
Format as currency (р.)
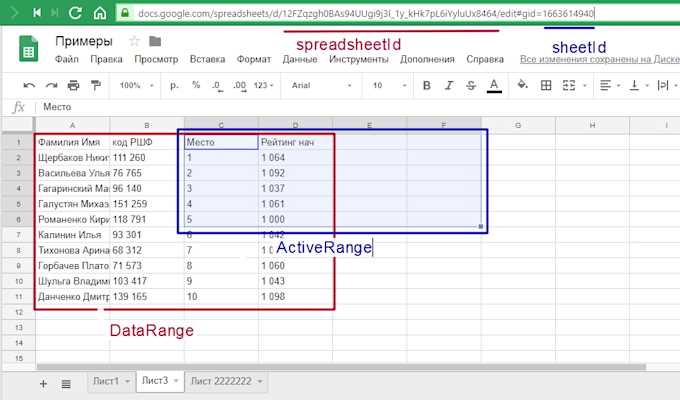coord(174,85)
